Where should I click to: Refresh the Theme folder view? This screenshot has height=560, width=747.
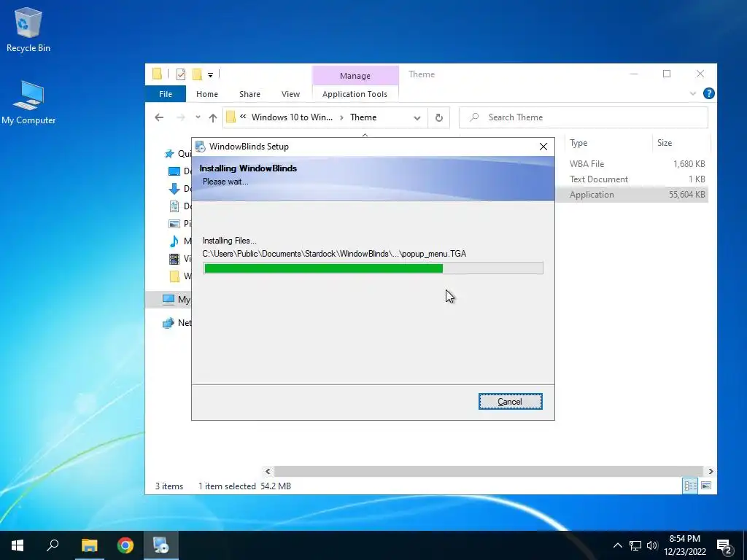[438, 117]
